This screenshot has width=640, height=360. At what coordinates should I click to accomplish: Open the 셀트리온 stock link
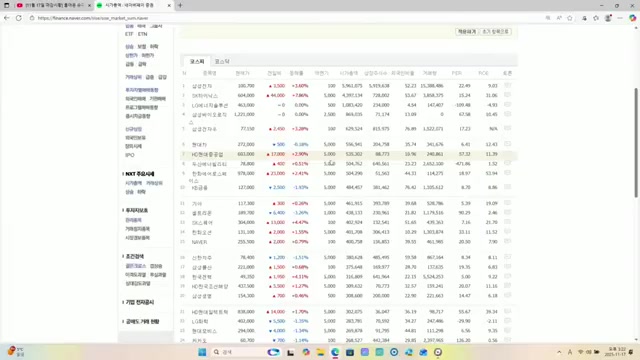pyautogui.click(x=202, y=213)
